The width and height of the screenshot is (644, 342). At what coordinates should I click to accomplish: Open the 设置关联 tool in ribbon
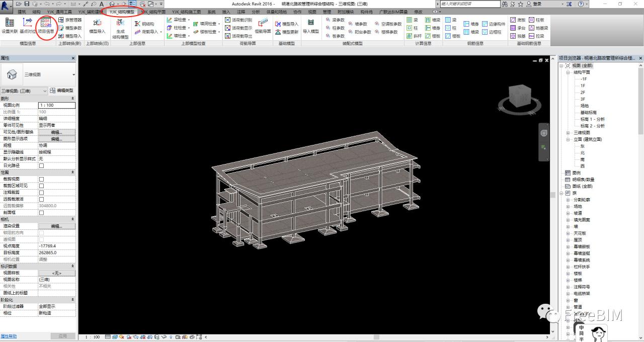click(x=10, y=25)
